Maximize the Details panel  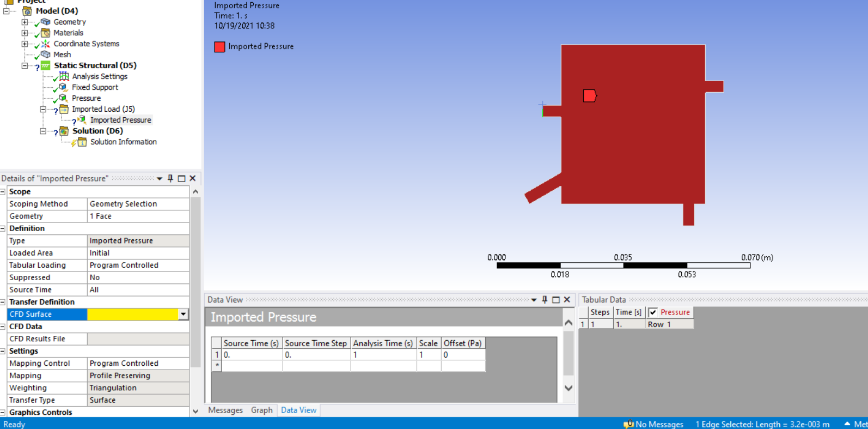point(181,178)
